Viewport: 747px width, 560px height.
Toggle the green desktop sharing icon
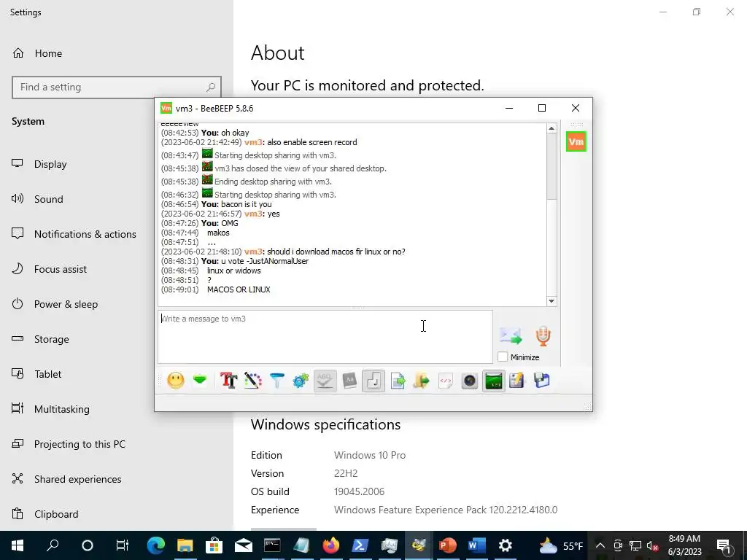[x=494, y=381]
